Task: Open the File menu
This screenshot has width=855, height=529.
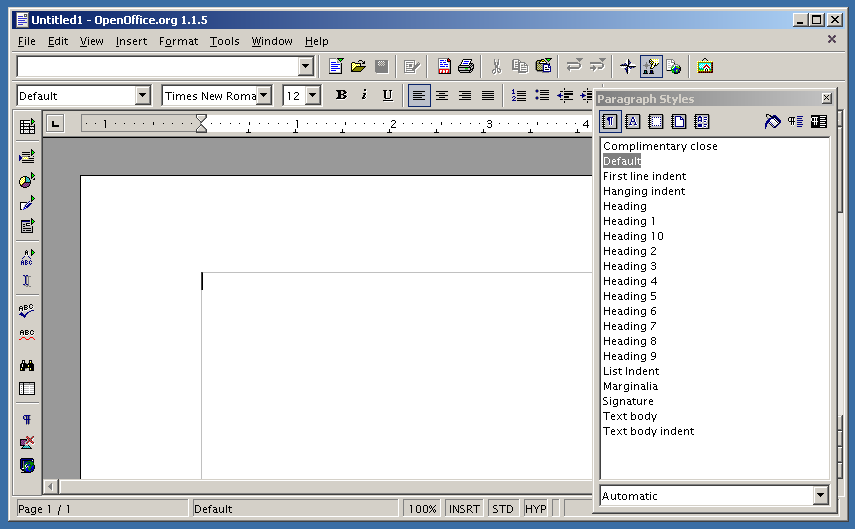Action: [26, 41]
